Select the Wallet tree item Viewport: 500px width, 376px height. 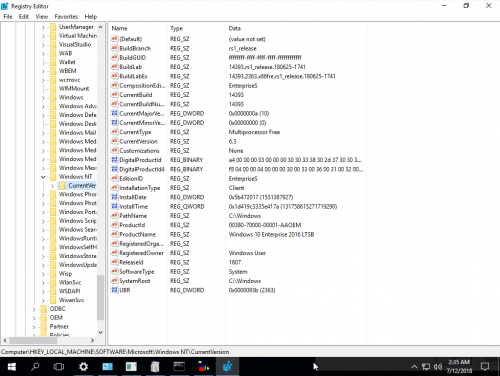[x=67, y=62]
